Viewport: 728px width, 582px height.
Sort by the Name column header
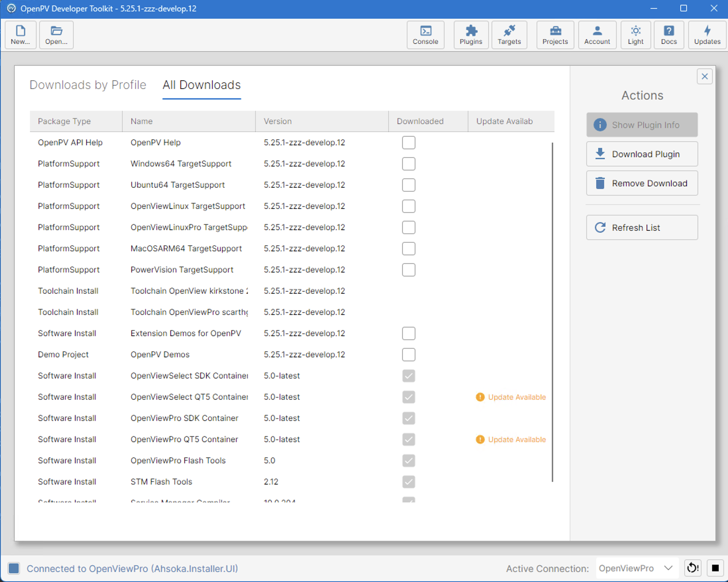click(189, 121)
